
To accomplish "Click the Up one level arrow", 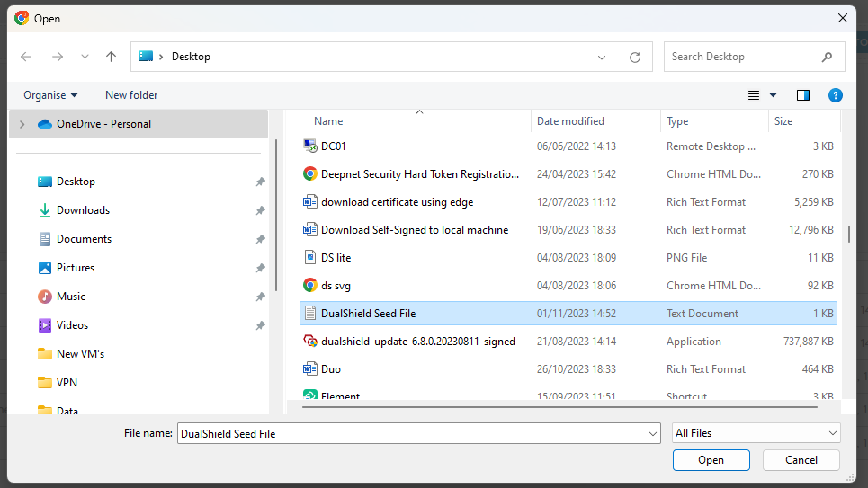I will (x=111, y=57).
